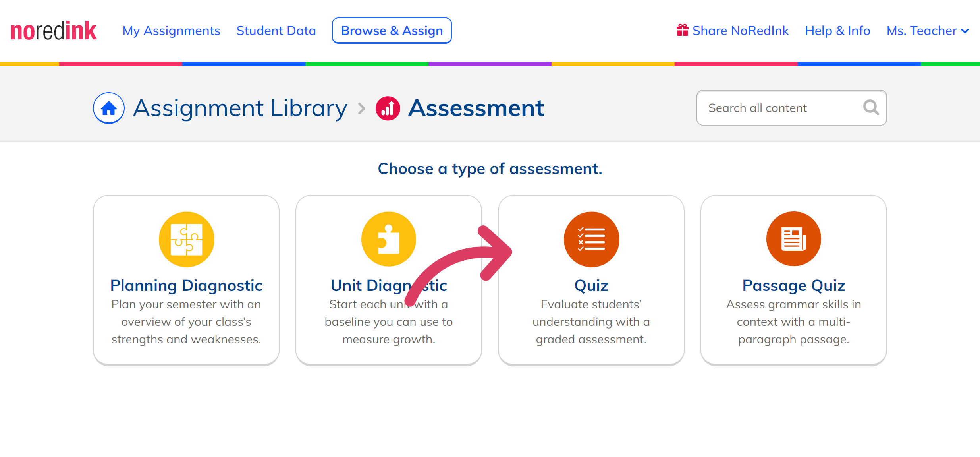Go to Assignment Library breadcrumb
This screenshot has height=457, width=980.
pos(240,108)
